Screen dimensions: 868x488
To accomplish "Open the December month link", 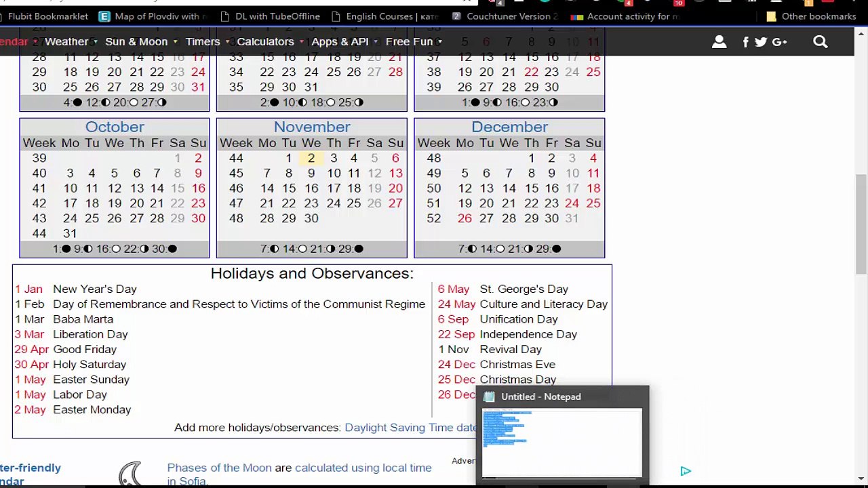I will [509, 127].
